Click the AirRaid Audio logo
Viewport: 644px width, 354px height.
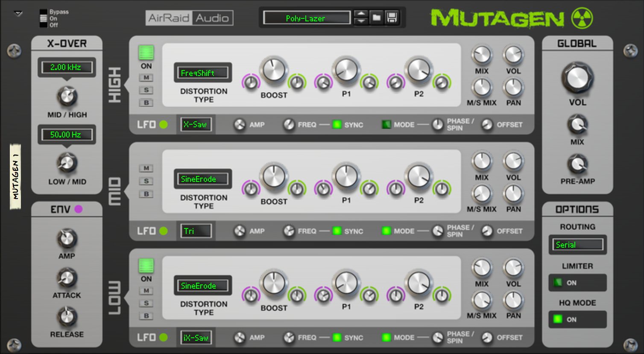point(189,18)
